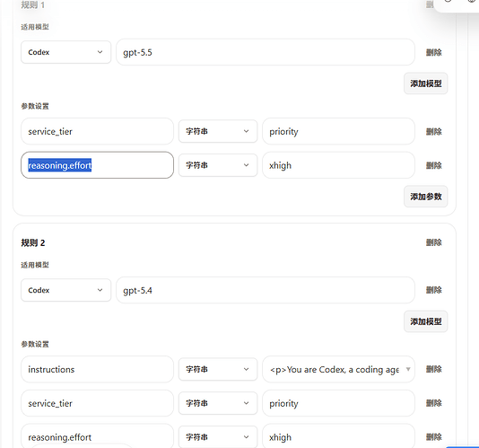
Task: Open type dropdown for Rule 2 reasoning.effort
Action: [x=218, y=437]
